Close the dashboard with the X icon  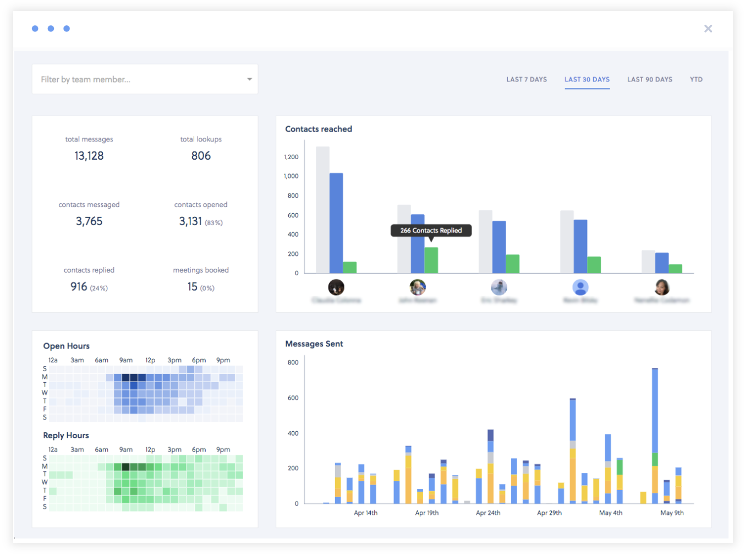click(x=708, y=29)
